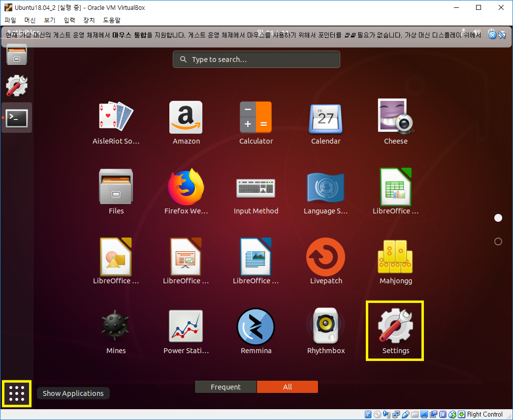Click the optical disc status icon
This screenshot has height=420, width=513.
pos(377,415)
